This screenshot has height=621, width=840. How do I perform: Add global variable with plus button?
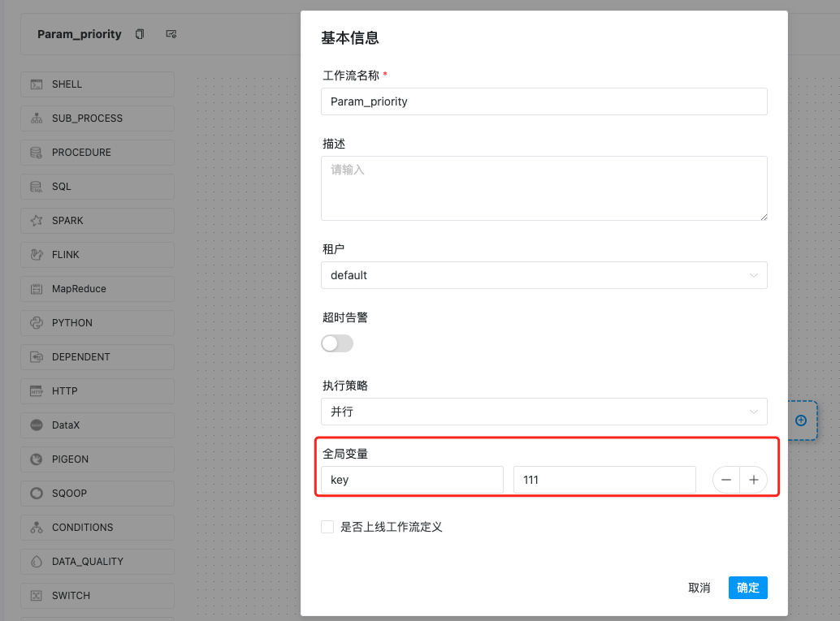(x=754, y=480)
